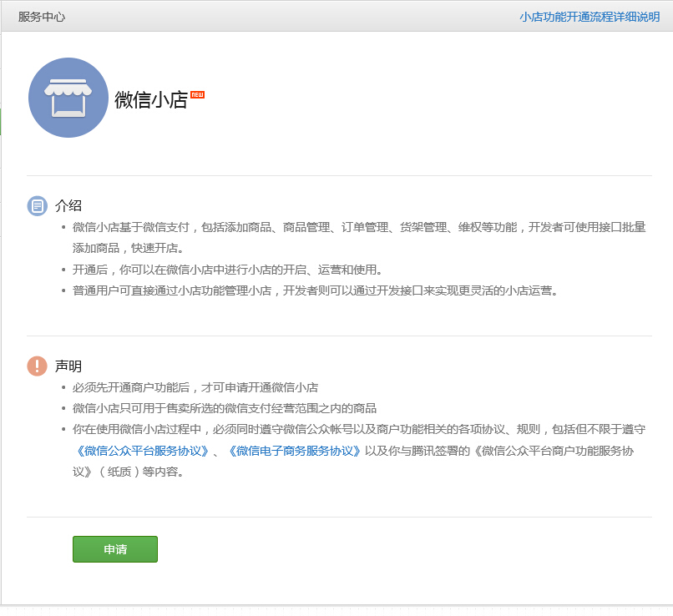Click the 微信小店 shop storefront icon

[x=68, y=98]
